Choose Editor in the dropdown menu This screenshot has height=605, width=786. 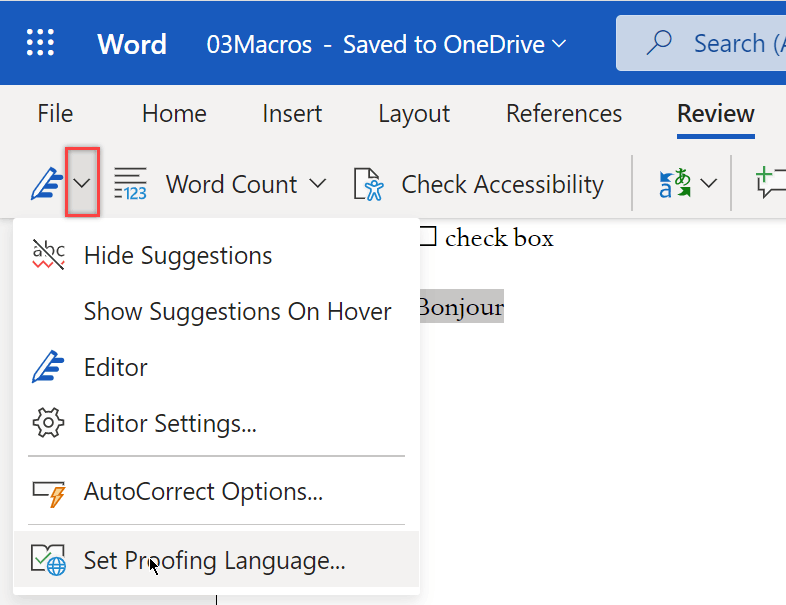217,367
